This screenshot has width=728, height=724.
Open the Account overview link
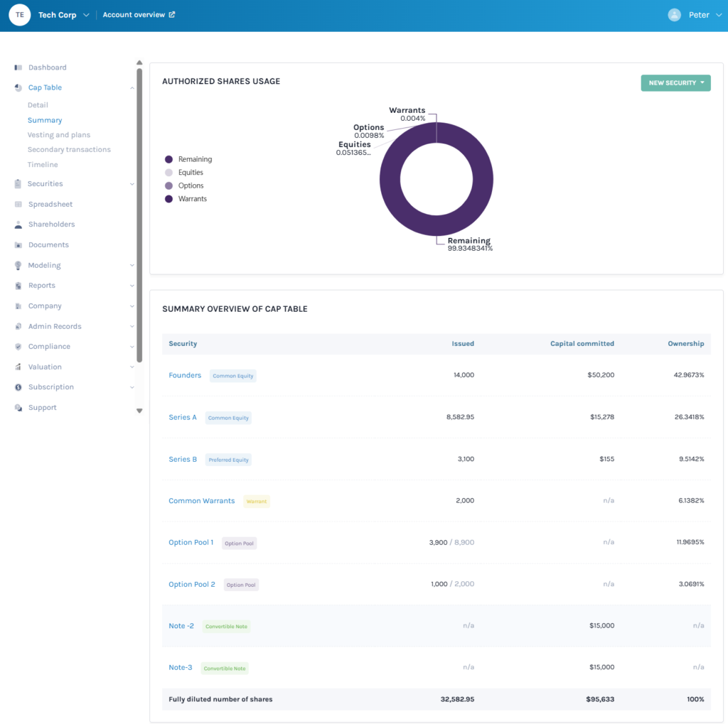tap(138, 15)
